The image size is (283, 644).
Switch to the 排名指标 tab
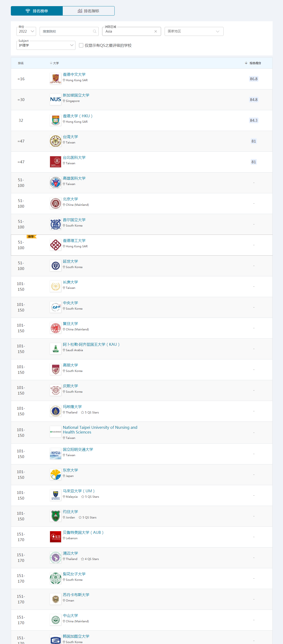[88, 11]
